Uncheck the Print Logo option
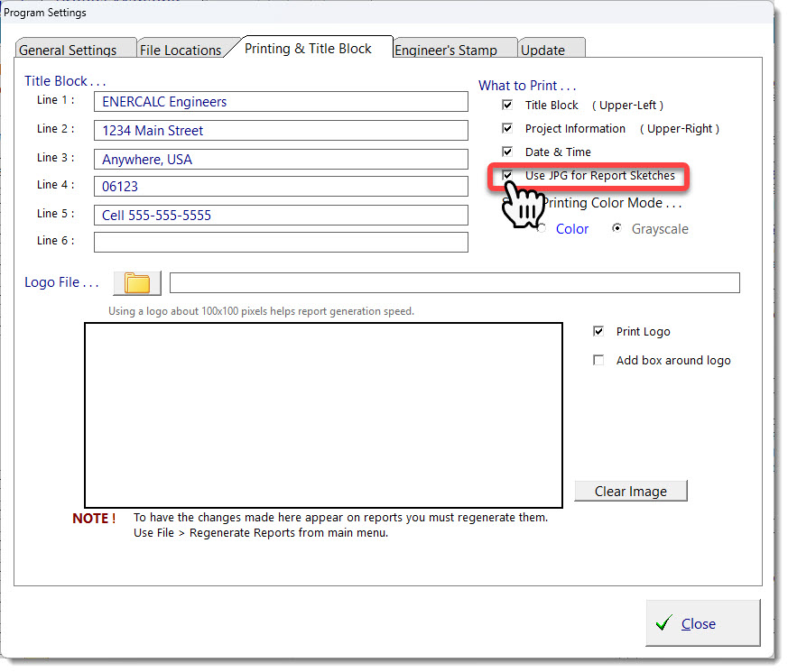Image resolution: width=788 pixels, height=672 pixels. pos(598,332)
